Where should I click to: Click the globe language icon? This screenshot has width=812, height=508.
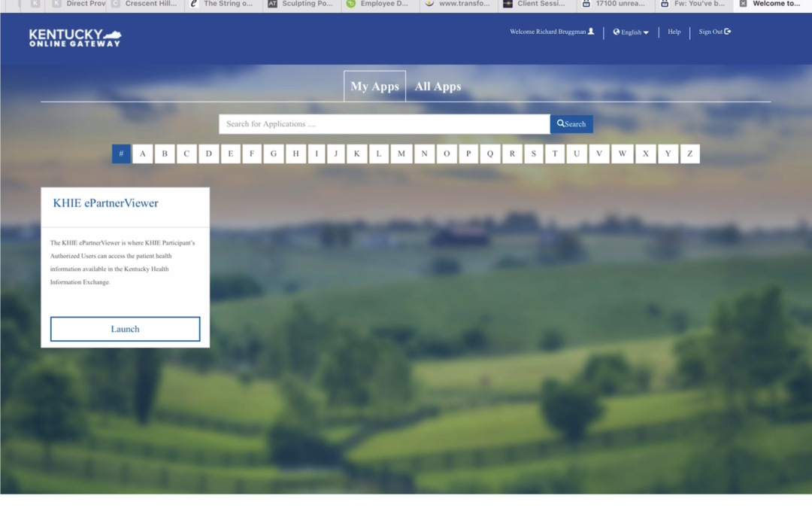click(617, 32)
